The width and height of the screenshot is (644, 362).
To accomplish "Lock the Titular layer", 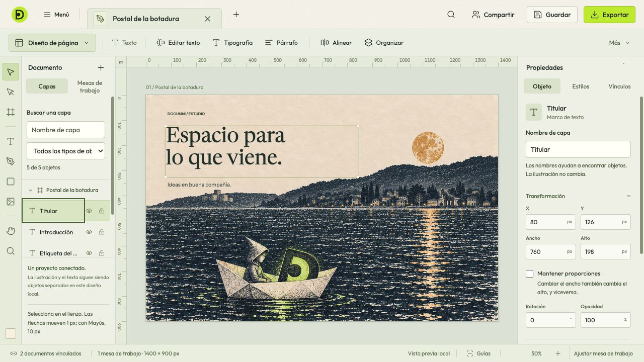I will (x=102, y=211).
